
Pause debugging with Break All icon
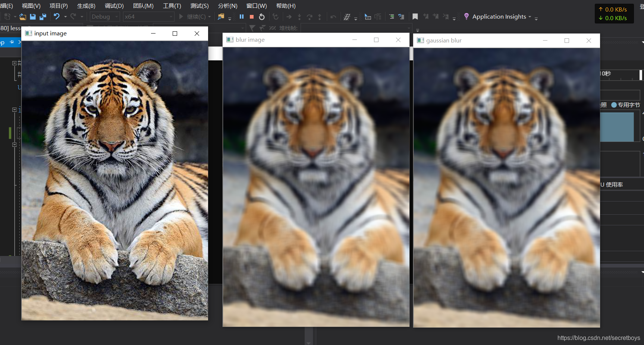[242, 17]
